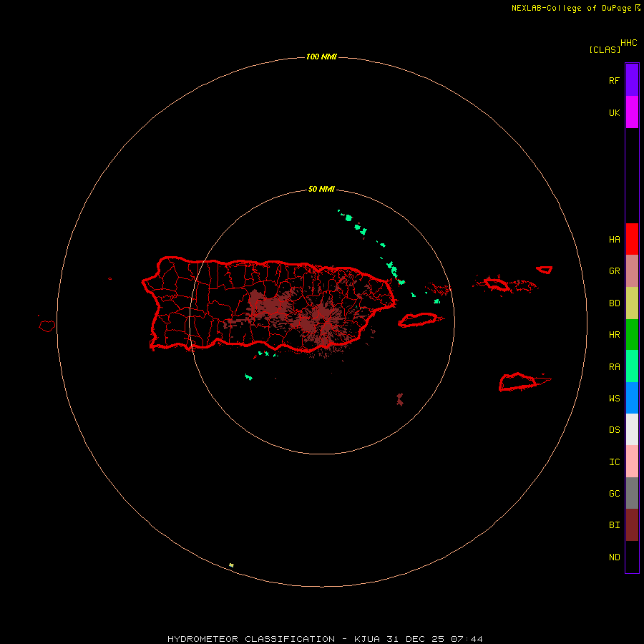The height and width of the screenshot is (644, 644).
Task: Click the WS blue legend swatch
Action: (632, 398)
